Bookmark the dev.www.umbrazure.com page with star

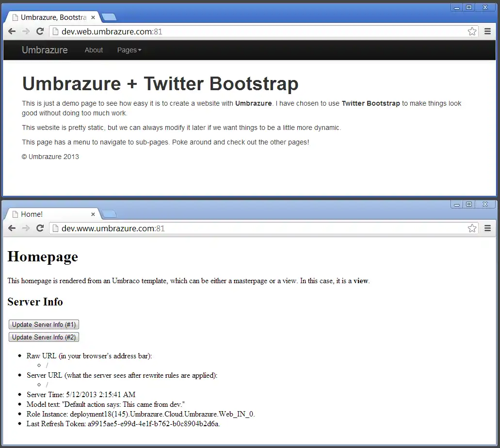pyautogui.click(x=472, y=228)
